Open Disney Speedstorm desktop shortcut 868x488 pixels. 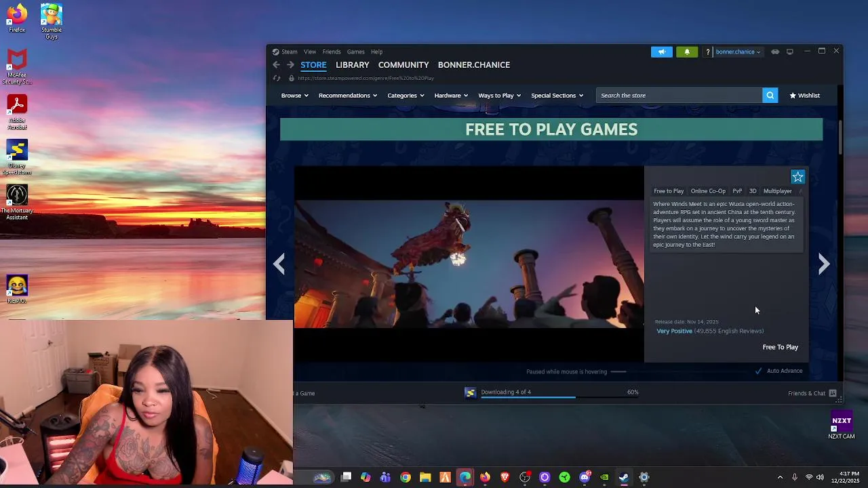[17, 157]
